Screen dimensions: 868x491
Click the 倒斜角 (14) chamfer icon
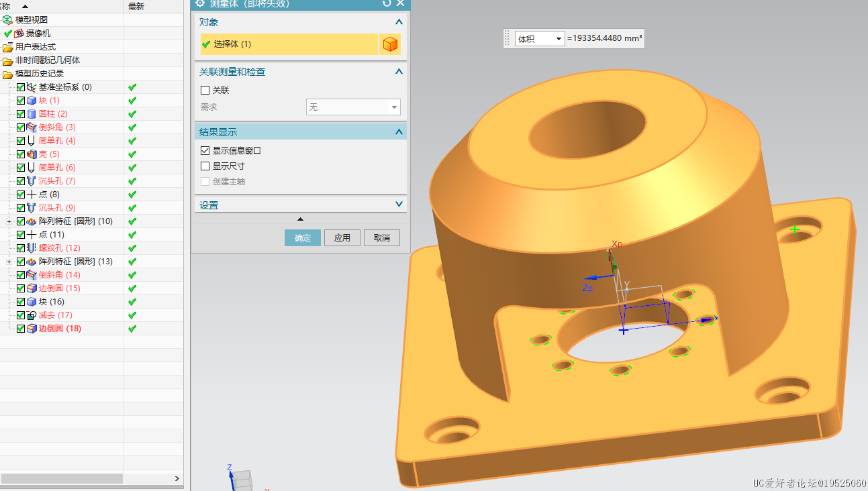coord(32,275)
